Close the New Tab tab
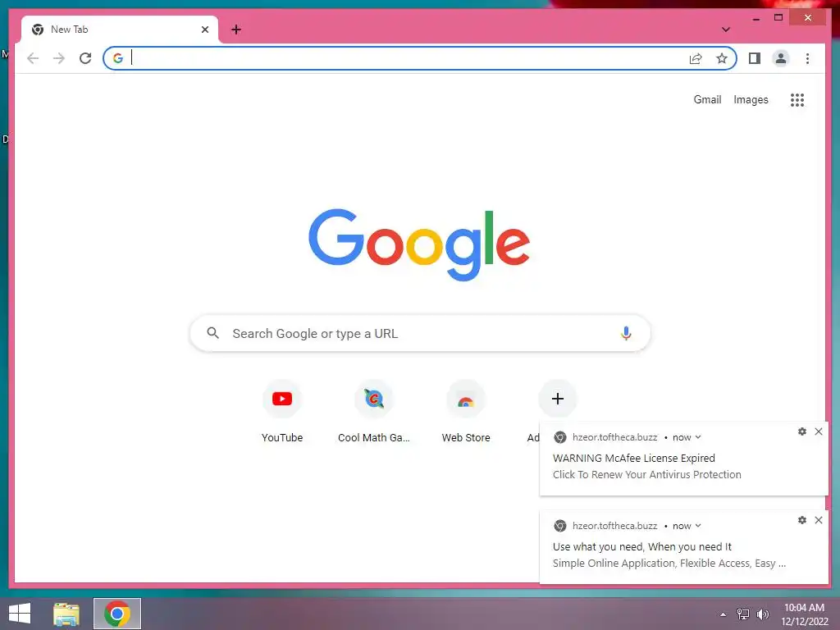The image size is (840, 630). pos(204,30)
